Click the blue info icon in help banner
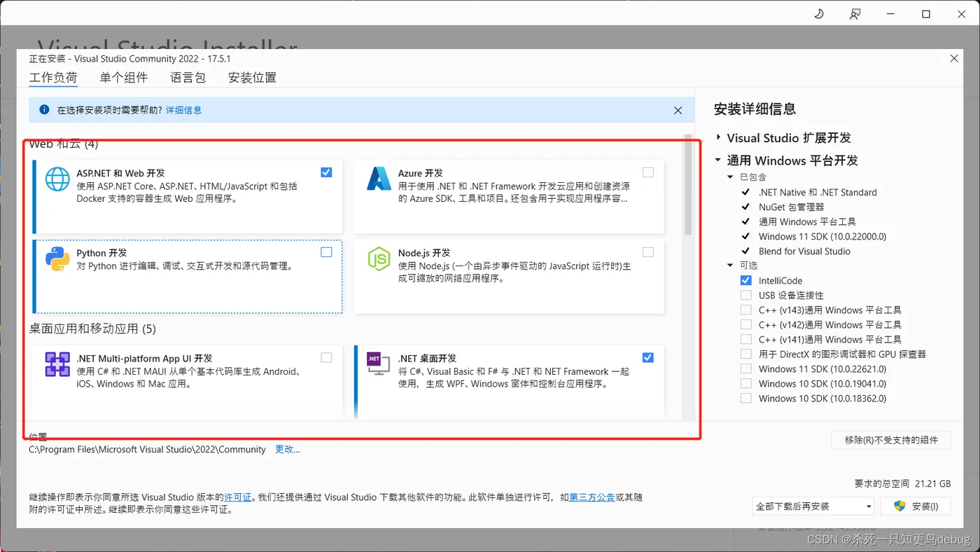This screenshot has width=980, height=552. pyautogui.click(x=45, y=110)
